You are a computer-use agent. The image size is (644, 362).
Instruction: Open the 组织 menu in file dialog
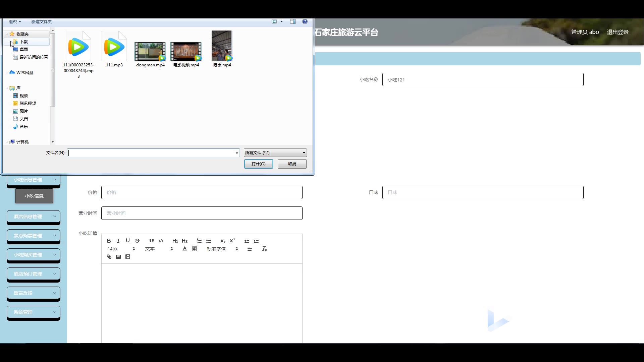point(15,21)
